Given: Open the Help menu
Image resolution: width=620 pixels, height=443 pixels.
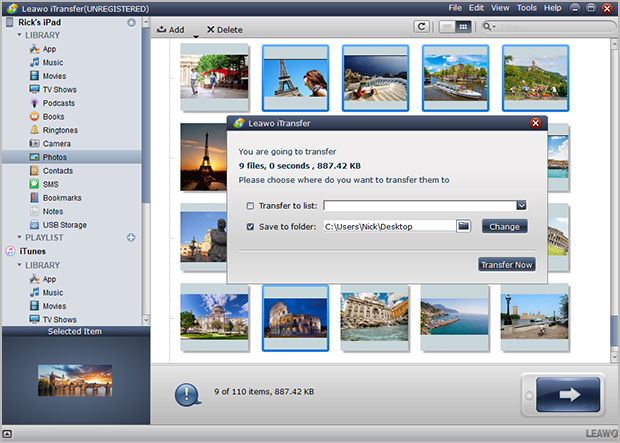Looking at the screenshot, I should [552, 8].
